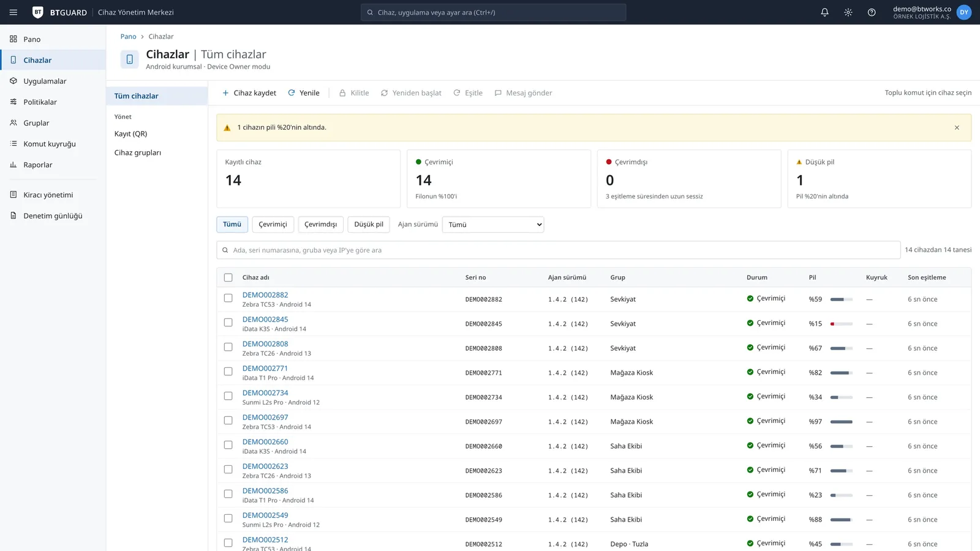Click Yenile refresh button
The height and width of the screenshot is (551, 980).
click(304, 93)
